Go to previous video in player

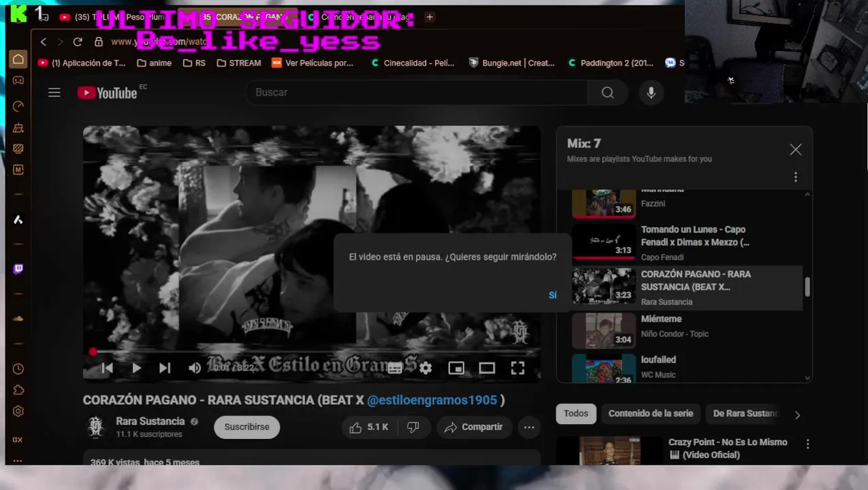pos(107,368)
